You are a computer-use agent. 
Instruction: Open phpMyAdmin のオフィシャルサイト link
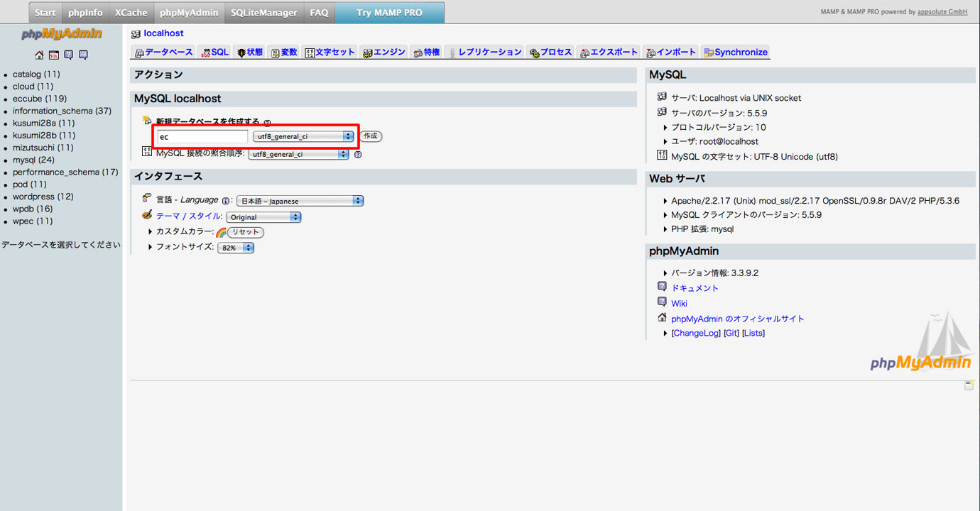pos(738,319)
